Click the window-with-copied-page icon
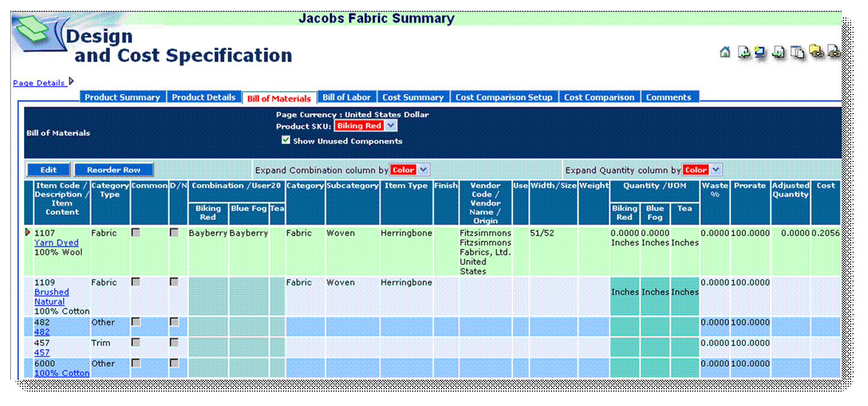Image resolution: width=868 pixels, height=406 pixels. (x=797, y=53)
